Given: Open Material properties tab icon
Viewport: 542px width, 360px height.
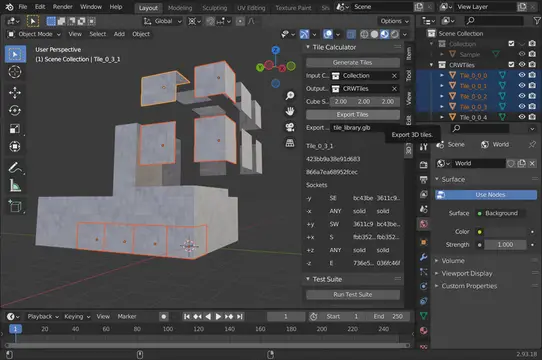Looking at the screenshot, I should [x=424, y=331].
